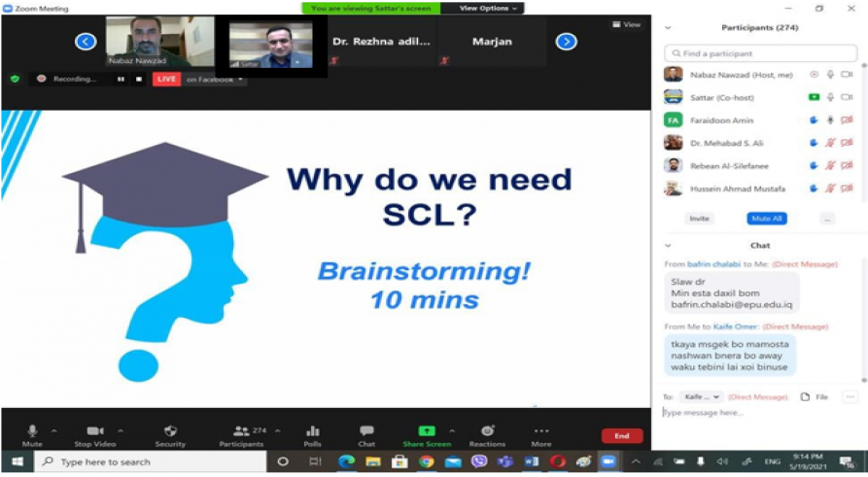Show next video thumbnails with right arrow
Screen dimensions: 868x477
(x=566, y=42)
